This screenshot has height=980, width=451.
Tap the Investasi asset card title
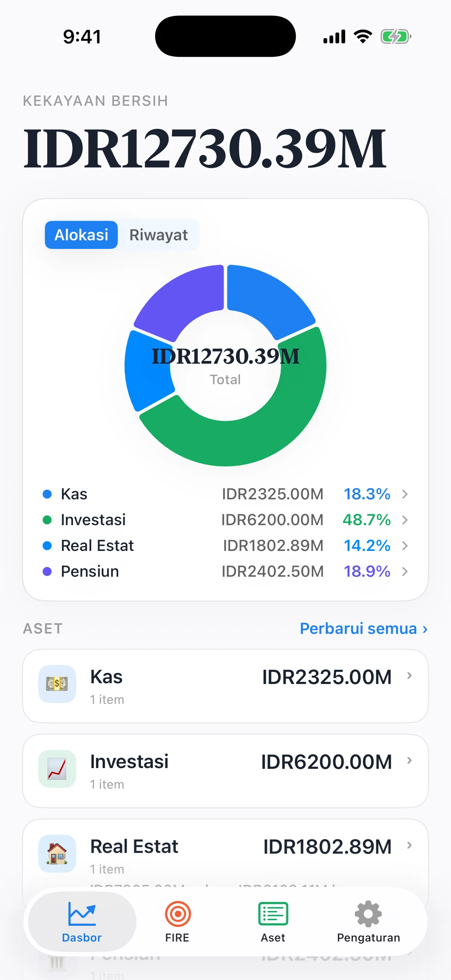point(129,762)
